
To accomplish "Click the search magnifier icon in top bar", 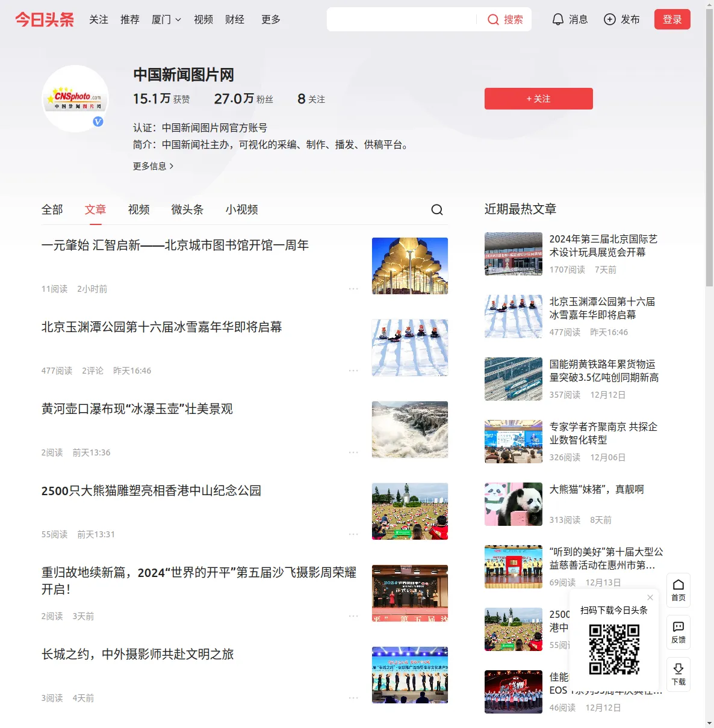I will tap(493, 19).
